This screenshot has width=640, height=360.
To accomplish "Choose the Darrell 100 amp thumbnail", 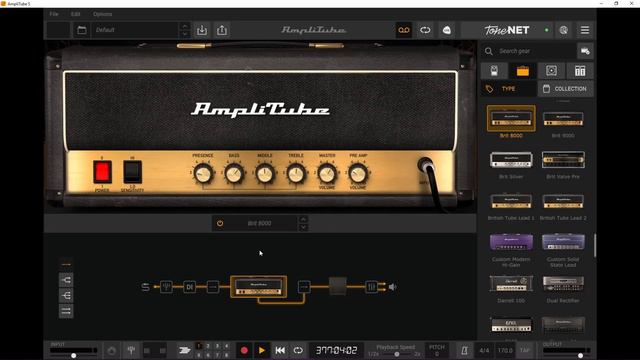I will tap(511, 284).
